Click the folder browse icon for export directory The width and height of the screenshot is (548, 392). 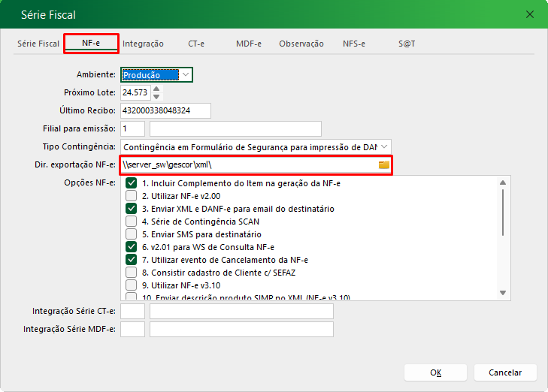tap(383, 164)
